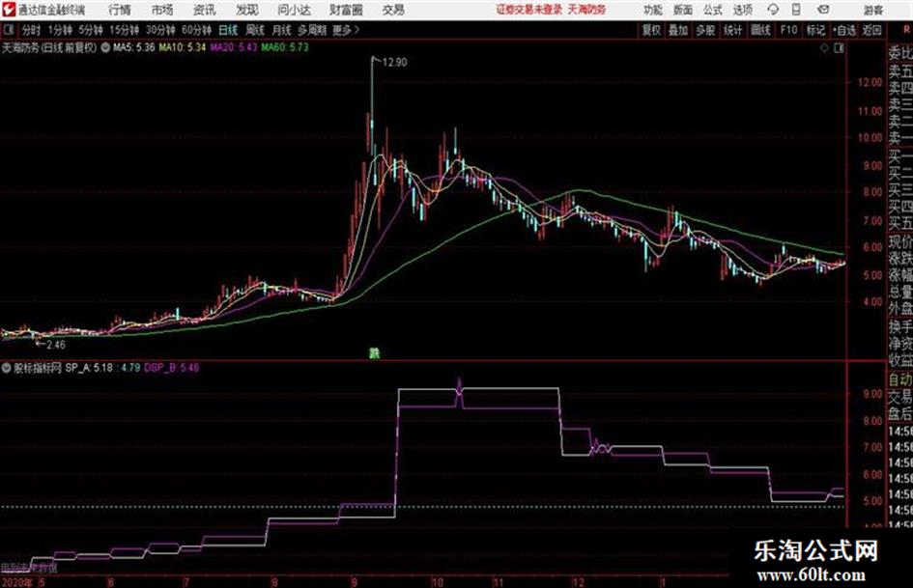Open the mobile phone icon in title bar
The width and height of the screenshot is (913, 588).
(x=796, y=10)
